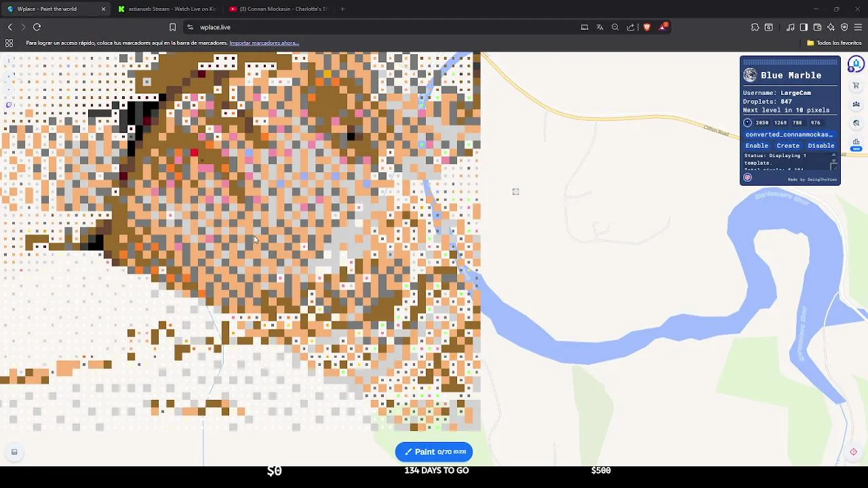Toggle the browser sidebar panel
This screenshot has height=488, width=868.
(x=804, y=27)
